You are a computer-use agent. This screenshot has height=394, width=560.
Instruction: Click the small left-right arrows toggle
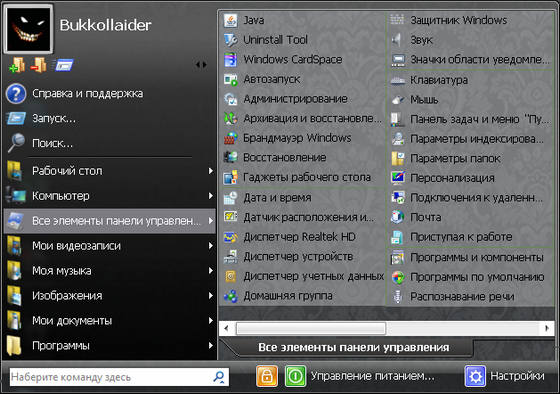coord(201,65)
